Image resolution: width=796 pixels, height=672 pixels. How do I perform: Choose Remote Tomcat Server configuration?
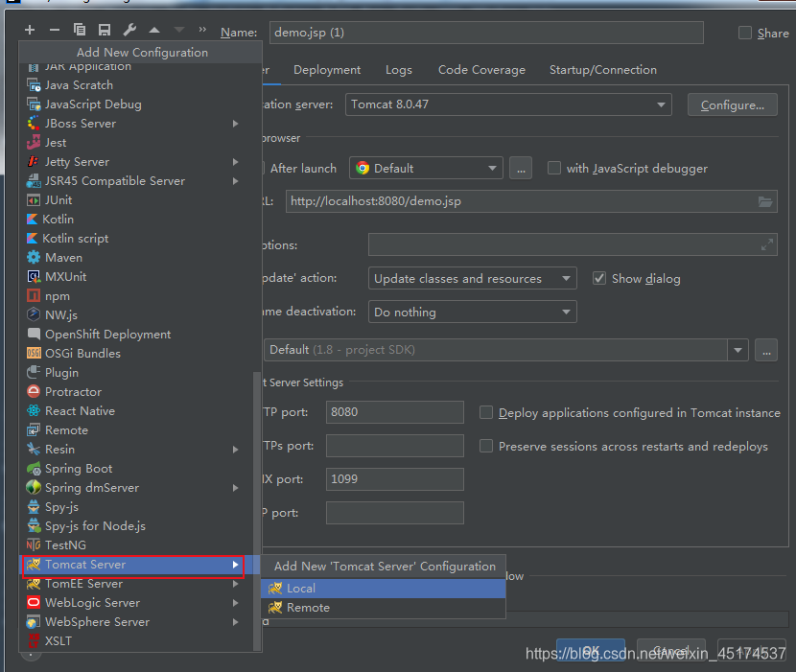coord(384,608)
